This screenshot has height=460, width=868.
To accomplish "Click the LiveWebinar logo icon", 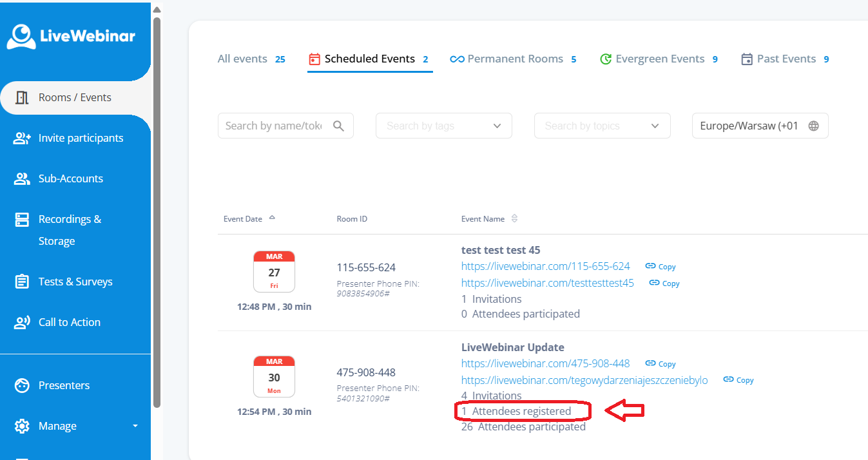I will coord(22,36).
